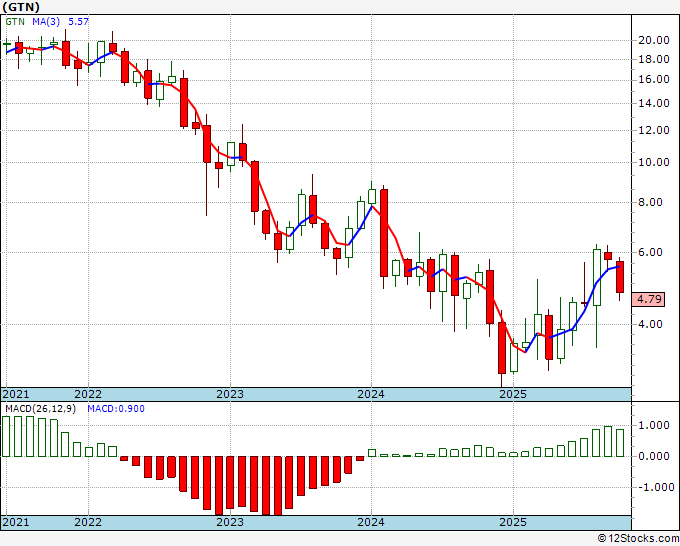Viewport: 680px width, 546px height.
Task: Click the 1.000 MACD axis label
Action: coord(654,425)
